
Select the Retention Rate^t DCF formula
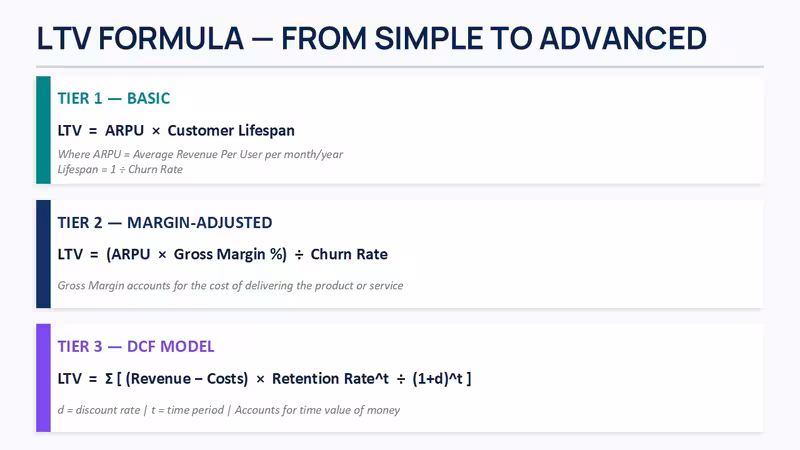coord(264,379)
